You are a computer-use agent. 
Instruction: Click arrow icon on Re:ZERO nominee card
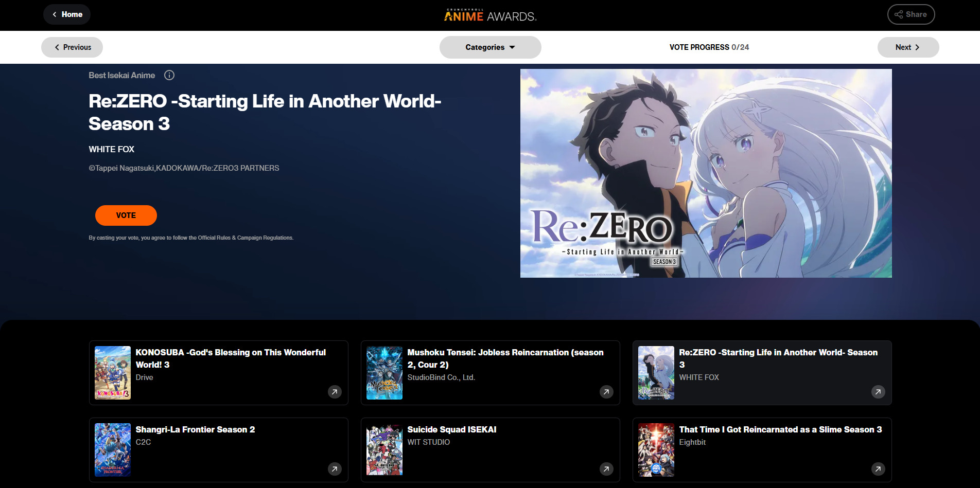[x=878, y=392]
